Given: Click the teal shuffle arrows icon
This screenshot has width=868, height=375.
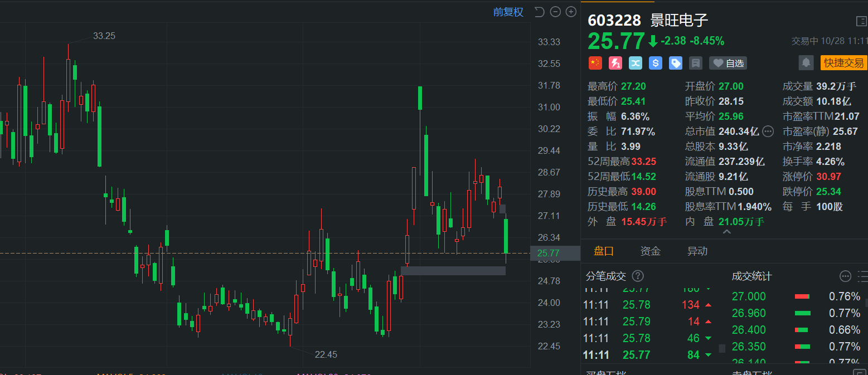Looking at the screenshot, I should point(636,63).
